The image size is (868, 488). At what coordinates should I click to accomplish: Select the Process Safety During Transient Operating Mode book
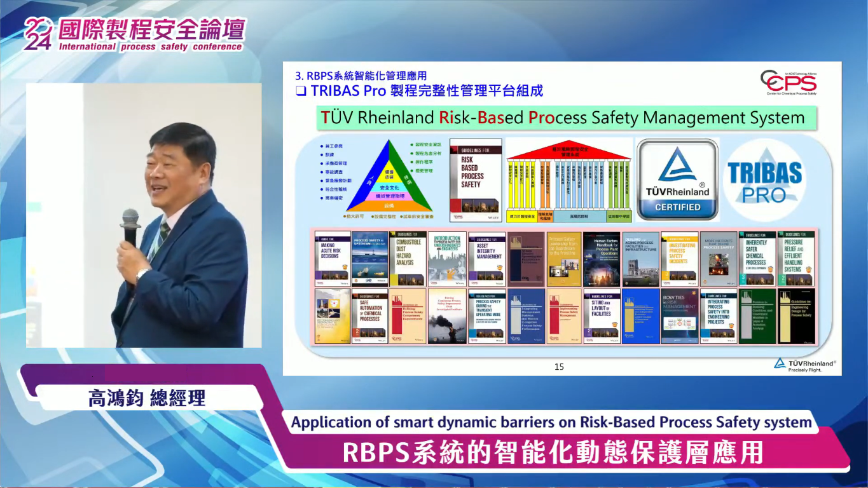[x=487, y=316]
